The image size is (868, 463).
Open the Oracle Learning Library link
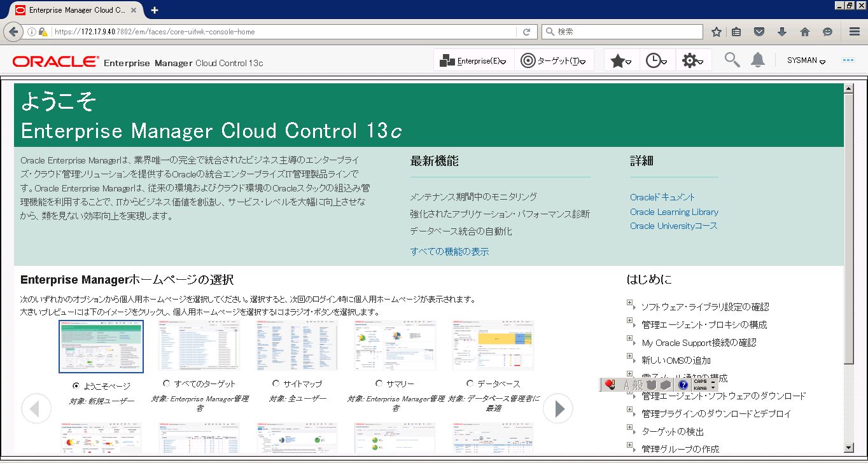[x=674, y=212]
